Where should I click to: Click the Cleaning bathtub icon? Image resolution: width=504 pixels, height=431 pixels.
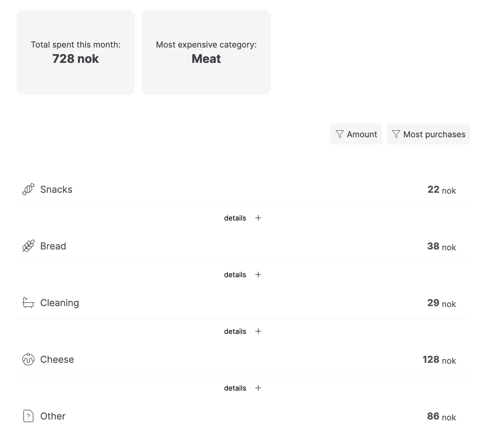pos(28,303)
